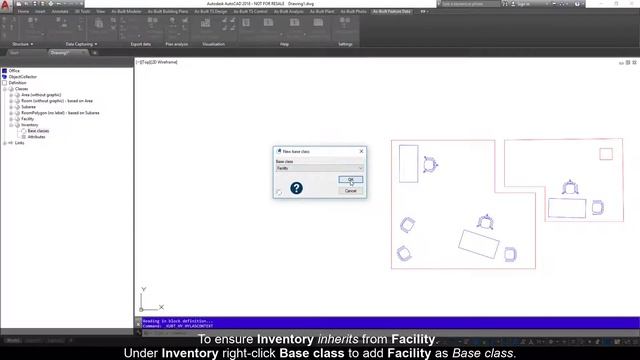Select the Facility class label
This screenshot has width=640, height=360.
[27, 119]
